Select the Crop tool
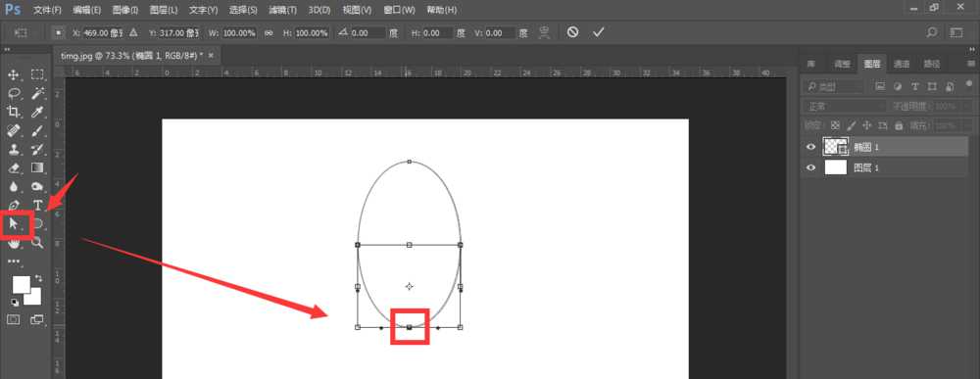The height and width of the screenshot is (379, 980). pyautogui.click(x=13, y=112)
